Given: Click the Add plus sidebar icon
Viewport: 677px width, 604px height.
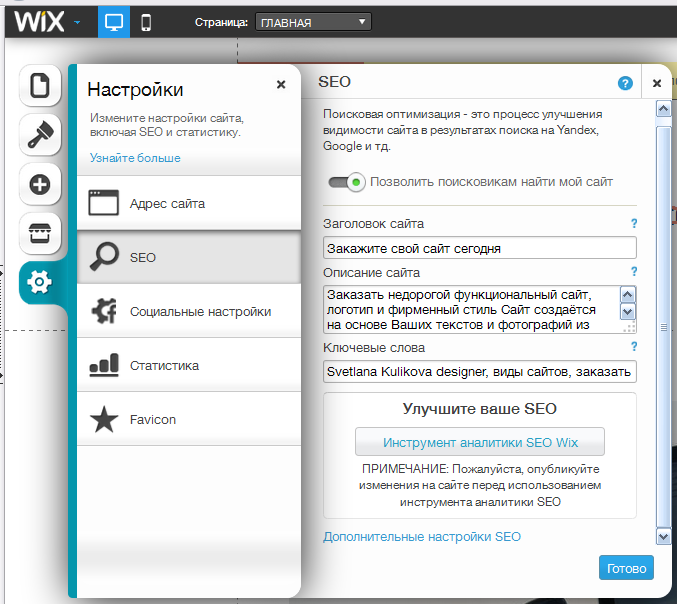Looking at the screenshot, I should click(40, 184).
